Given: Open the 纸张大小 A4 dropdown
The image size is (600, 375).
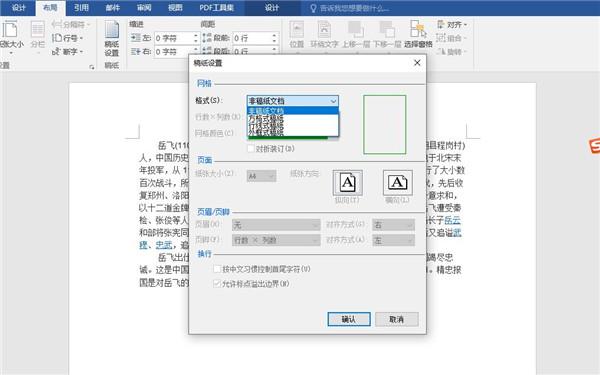Looking at the screenshot, I should (261, 176).
